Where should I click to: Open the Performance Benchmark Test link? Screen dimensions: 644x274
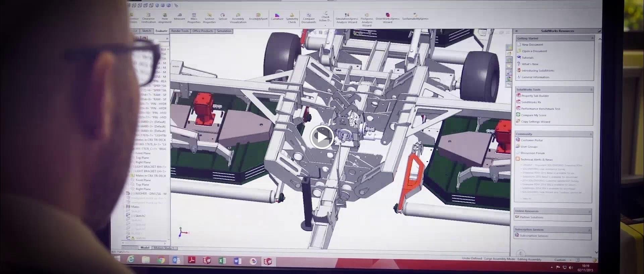tap(540, 109)
